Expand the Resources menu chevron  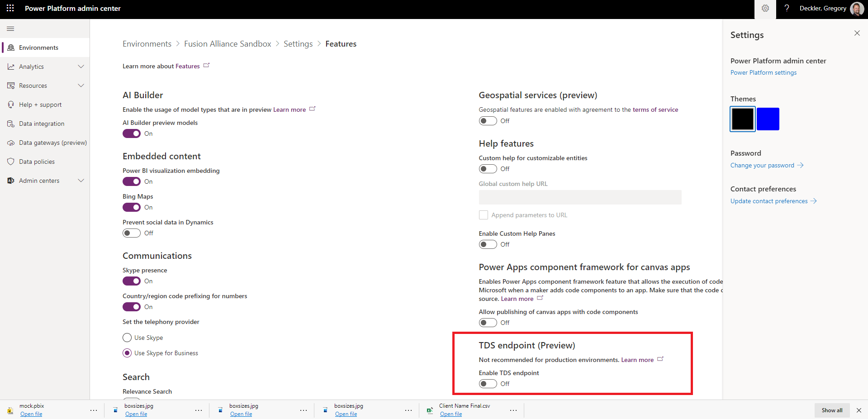[x=81, y=86]
